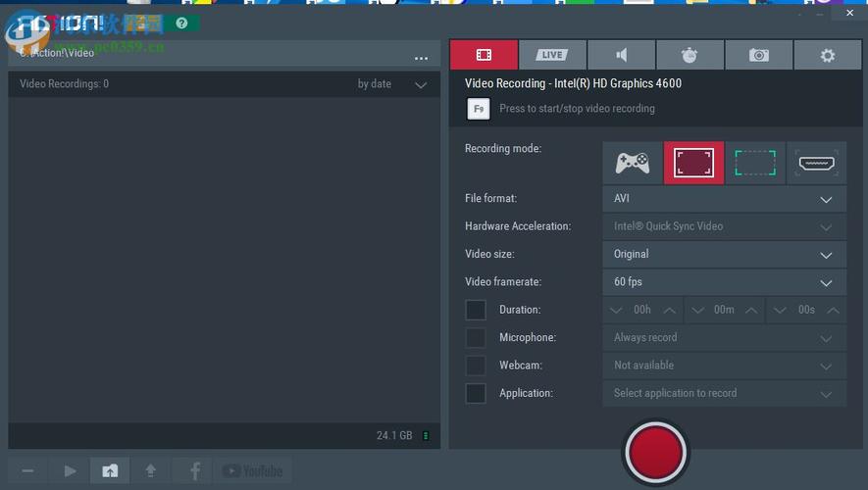Select Games & applications recording mode

click(x=633, y=163)
